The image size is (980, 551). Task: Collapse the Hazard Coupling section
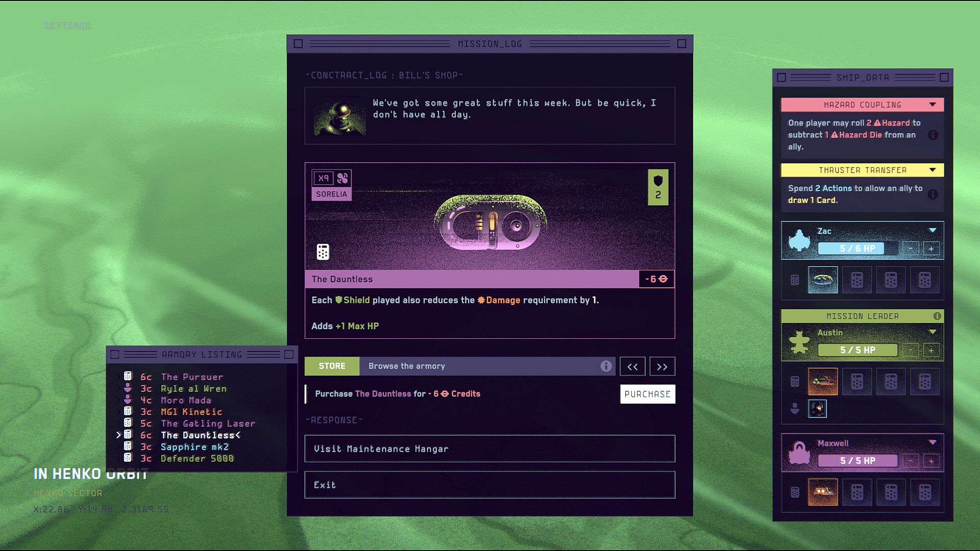(933, 105)
